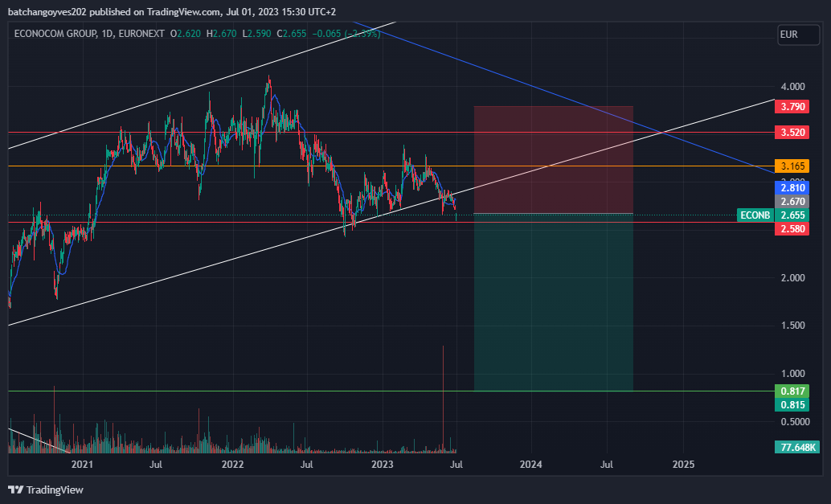Click the 3.790 red price label
This screenshot has width=831, height=504.
[792, 107]
